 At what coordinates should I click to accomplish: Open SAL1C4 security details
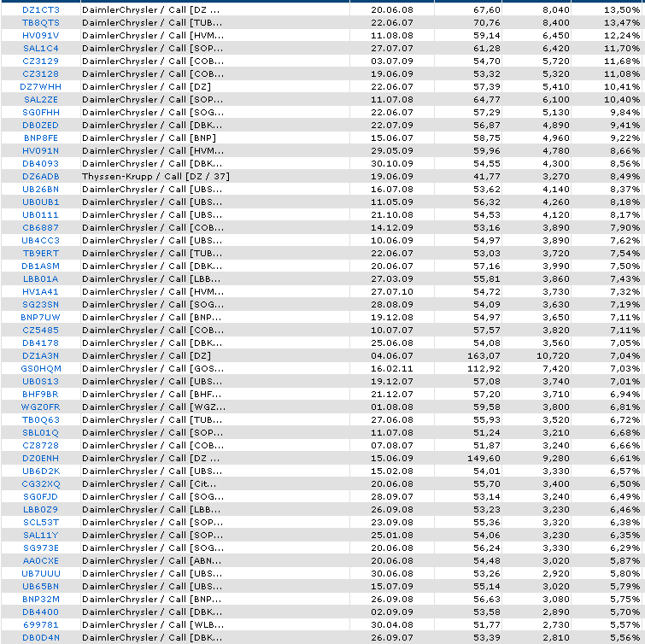(x=41, y=48)
